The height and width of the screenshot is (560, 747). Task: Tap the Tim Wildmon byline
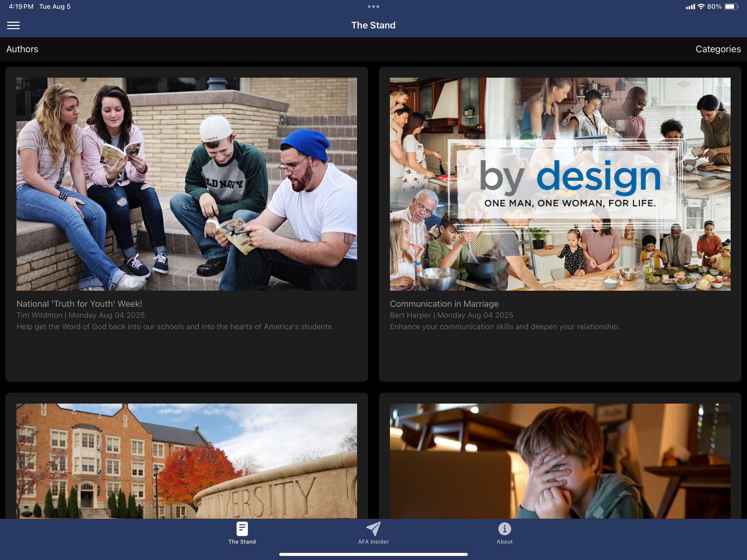coord(40,315)
